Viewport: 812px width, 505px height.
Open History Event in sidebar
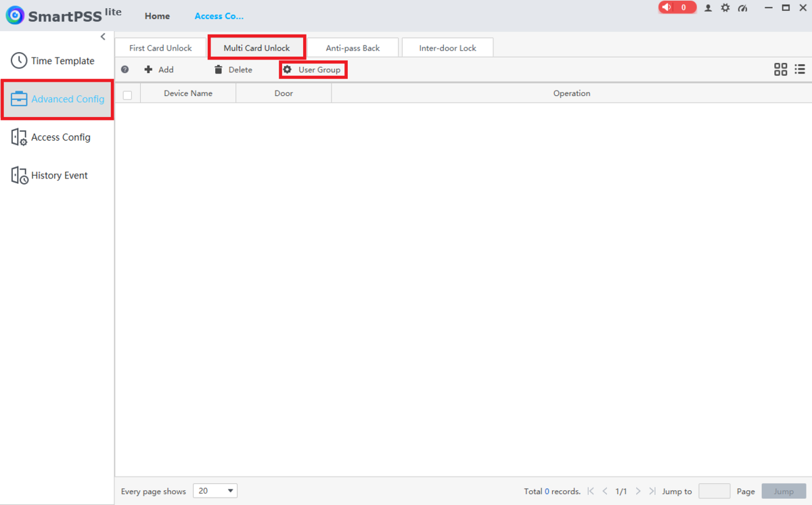(x=57, y=176)
